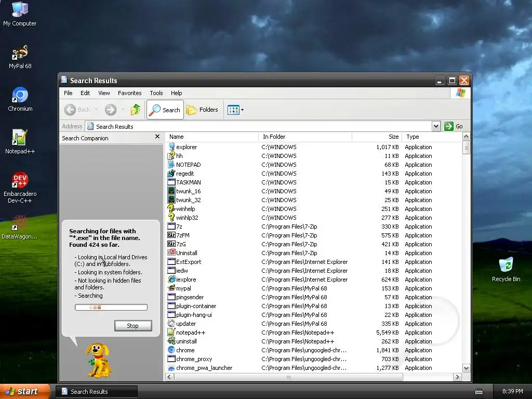The height and width of the screenshot is (399, 532).
Task: Stop the running search
Action: tap(133, 326)
